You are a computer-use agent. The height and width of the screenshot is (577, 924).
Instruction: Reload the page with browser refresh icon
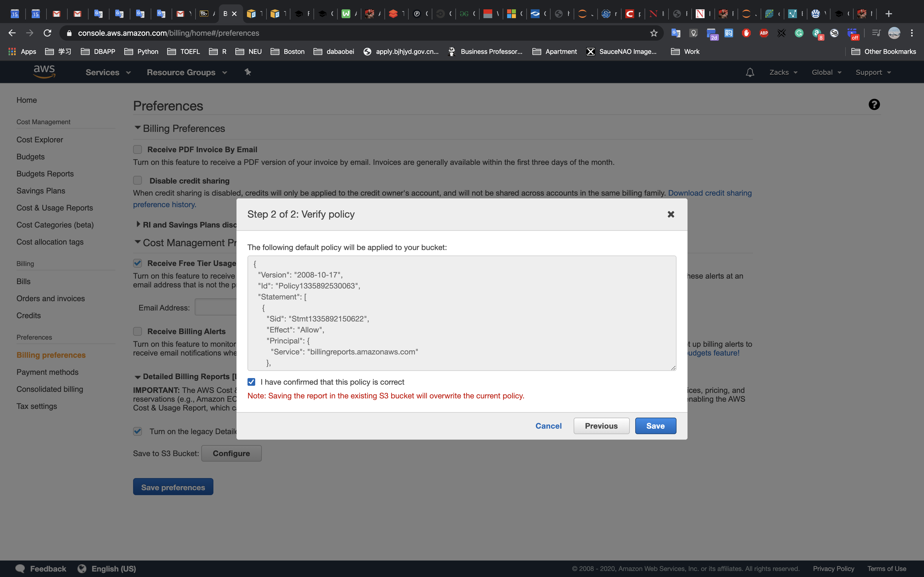point(47,33)
